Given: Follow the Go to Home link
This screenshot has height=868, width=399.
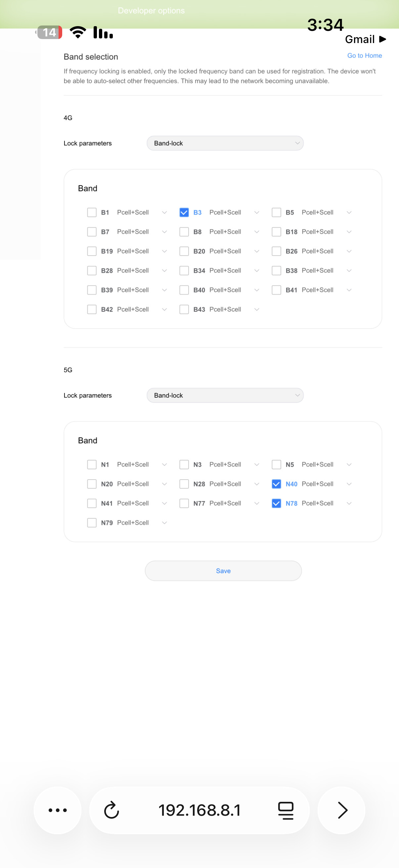Looking at the screenshot, I should [x=364, y=56].
